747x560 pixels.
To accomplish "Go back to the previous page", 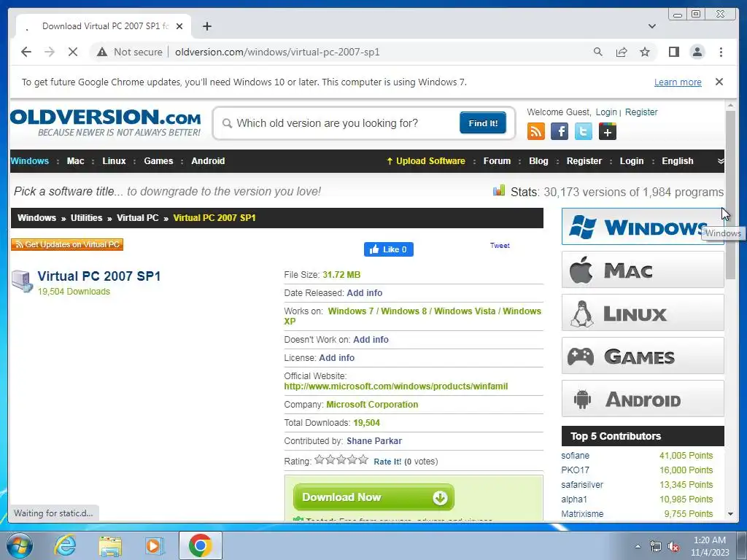I will tap(26, 52).
